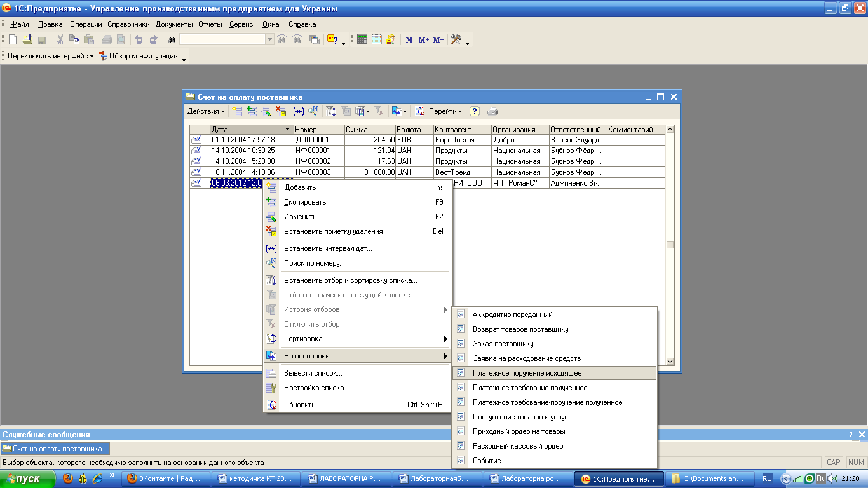The height and width of the screenshot is (488, 868).
Task: Click the Calendar icon in main toolbar
Action: pos(377,39)
